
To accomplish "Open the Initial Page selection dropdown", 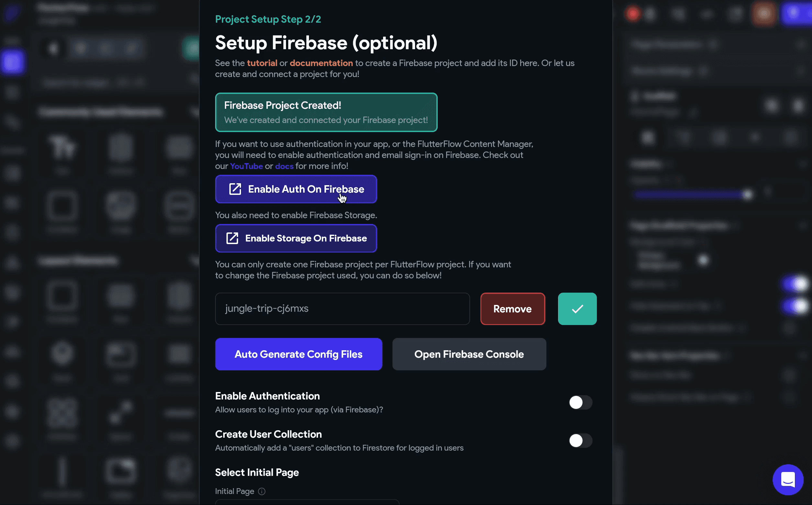I will coord(306,503).
